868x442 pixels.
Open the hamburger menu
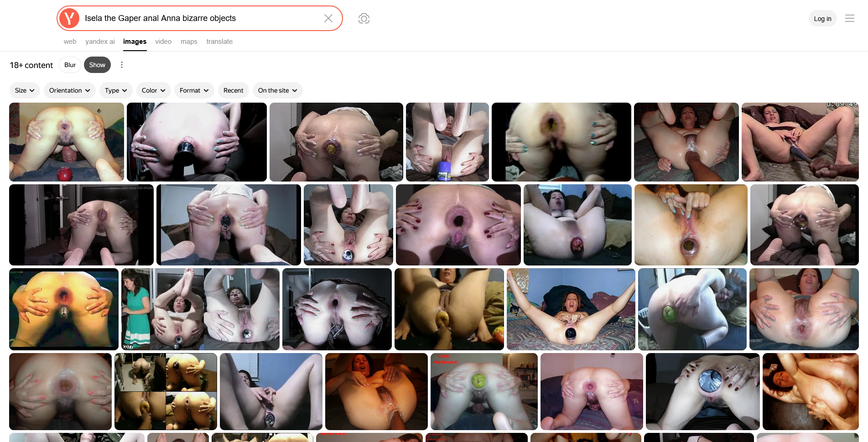pyautogui.click(x=849, y=18)
